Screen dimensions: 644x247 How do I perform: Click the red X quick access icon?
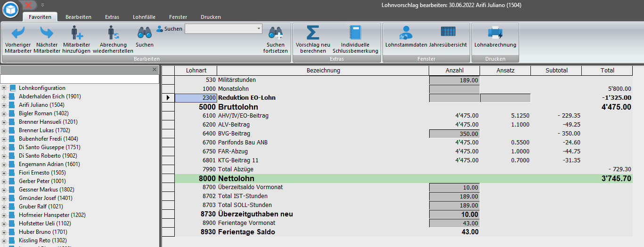[x=28, y=5]
